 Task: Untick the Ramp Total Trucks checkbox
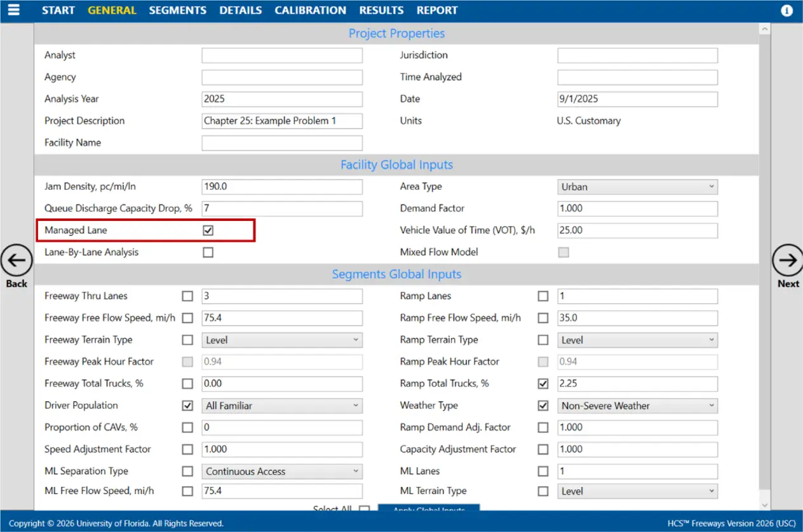[x=543, y=383]
